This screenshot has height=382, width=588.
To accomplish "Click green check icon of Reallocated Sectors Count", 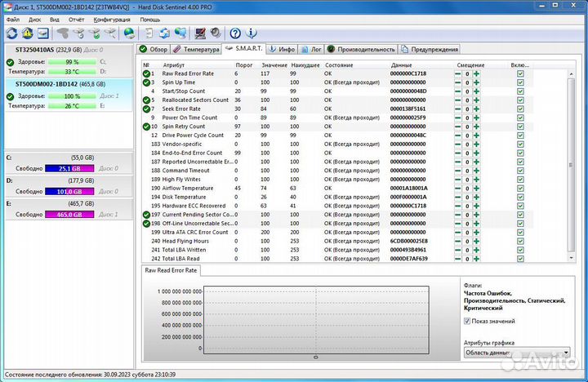I will tap(146, 100).
